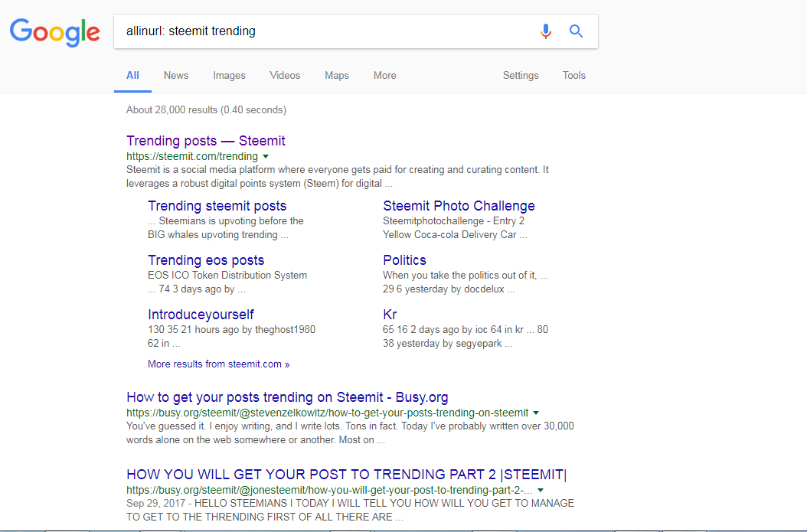
Task: Select the All tab
Action: 132,75
